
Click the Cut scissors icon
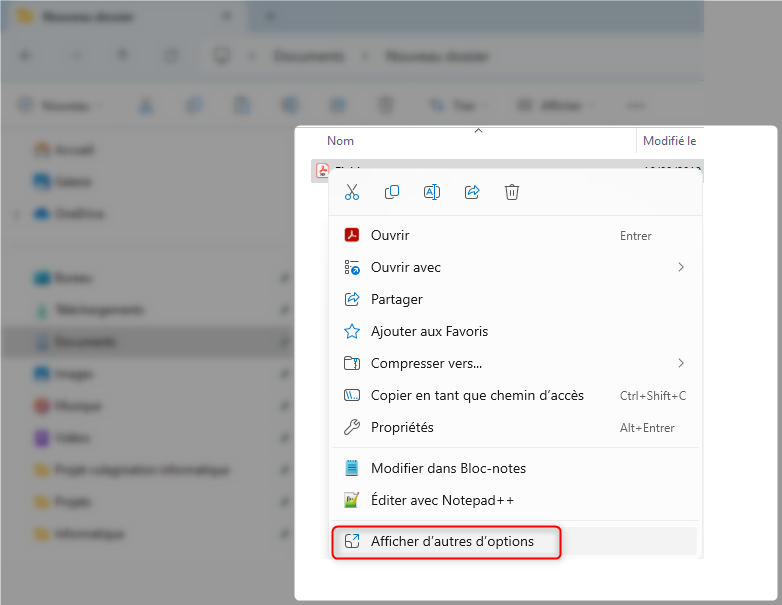pos(352,192)
